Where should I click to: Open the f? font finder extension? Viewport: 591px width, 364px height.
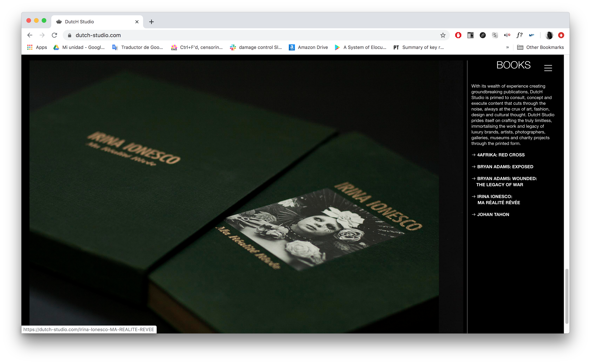click(519, 35)
